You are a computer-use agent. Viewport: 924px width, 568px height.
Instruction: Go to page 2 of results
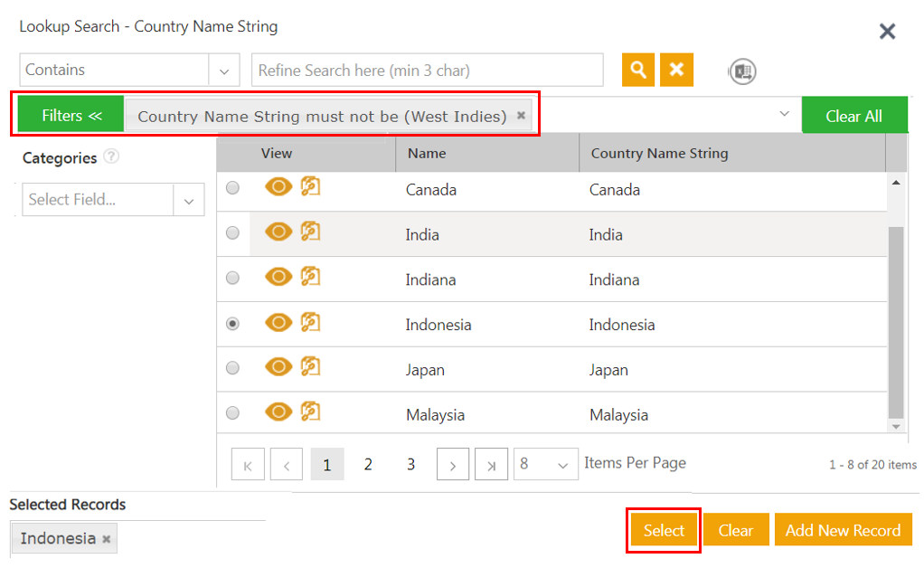[368, 465]
